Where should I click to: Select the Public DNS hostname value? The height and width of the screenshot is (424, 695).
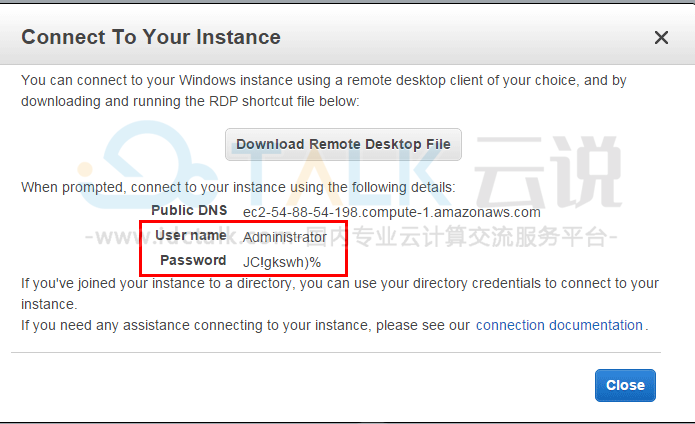[391, 212]
